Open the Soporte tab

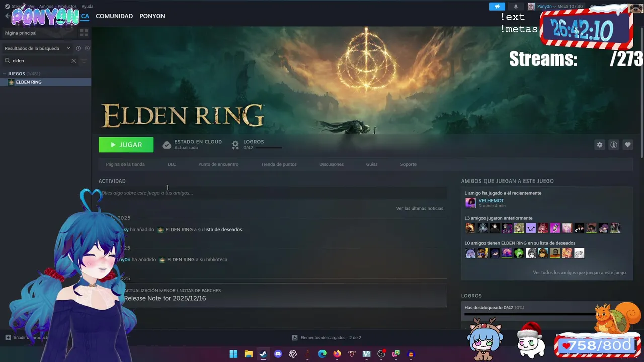click(408, 164)
